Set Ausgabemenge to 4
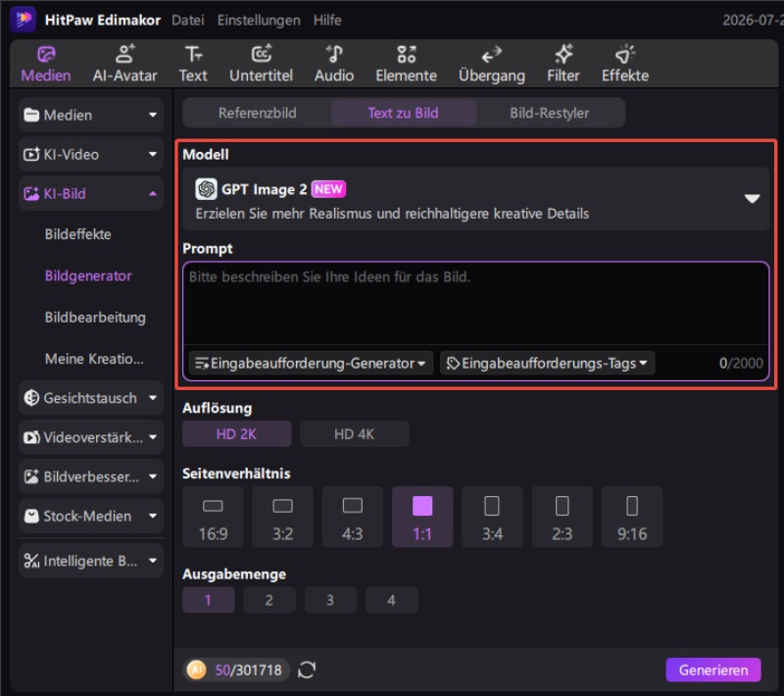The image size is (784, 696). [x=391, y=600]
